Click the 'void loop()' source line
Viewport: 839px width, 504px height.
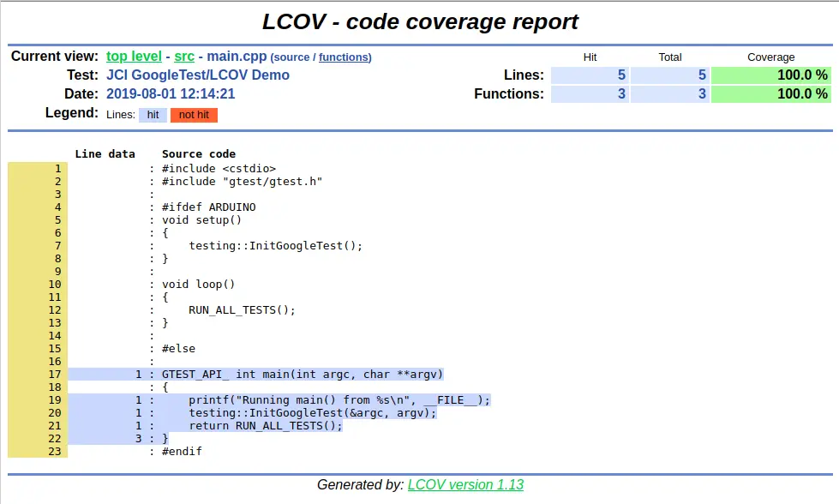(199, 284)
